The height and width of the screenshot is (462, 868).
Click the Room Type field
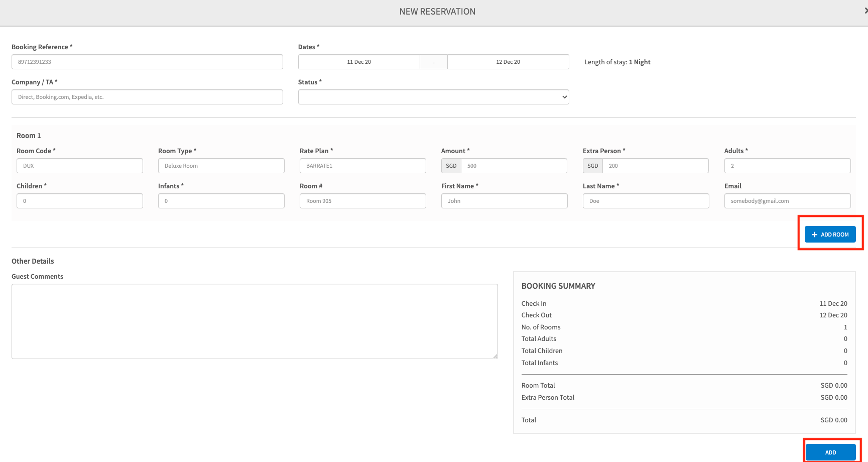(x=221, y=166)
